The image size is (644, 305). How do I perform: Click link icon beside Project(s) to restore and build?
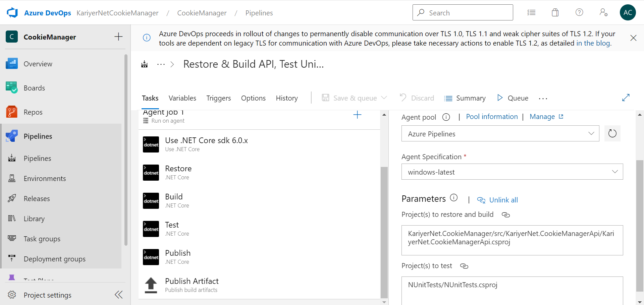click(505, 215)
